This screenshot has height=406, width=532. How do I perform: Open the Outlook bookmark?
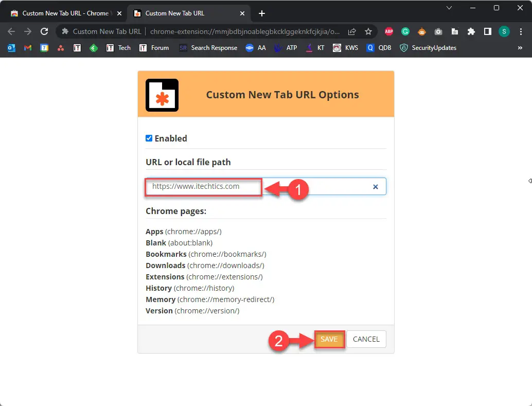point(11,48)
